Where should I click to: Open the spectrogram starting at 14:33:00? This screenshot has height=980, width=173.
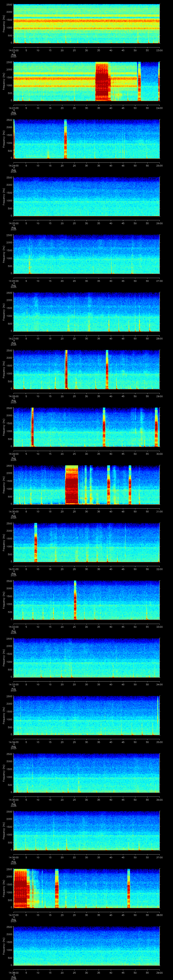(87, 658)
